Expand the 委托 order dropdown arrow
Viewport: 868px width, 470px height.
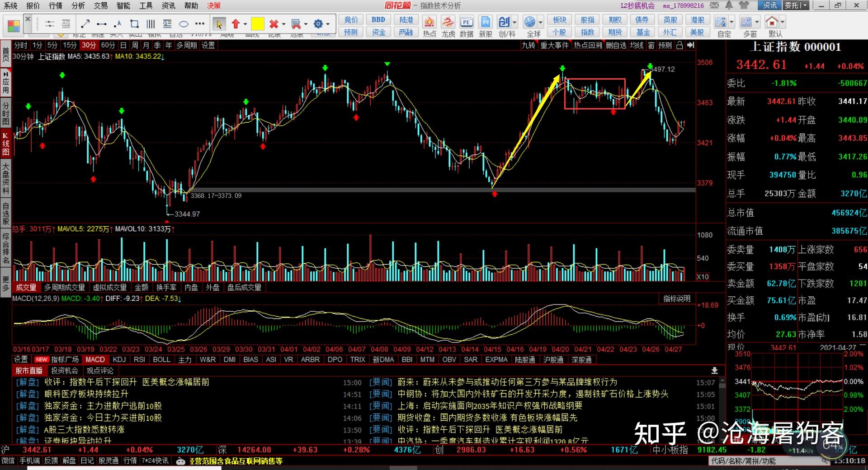(x=805, y=5)
